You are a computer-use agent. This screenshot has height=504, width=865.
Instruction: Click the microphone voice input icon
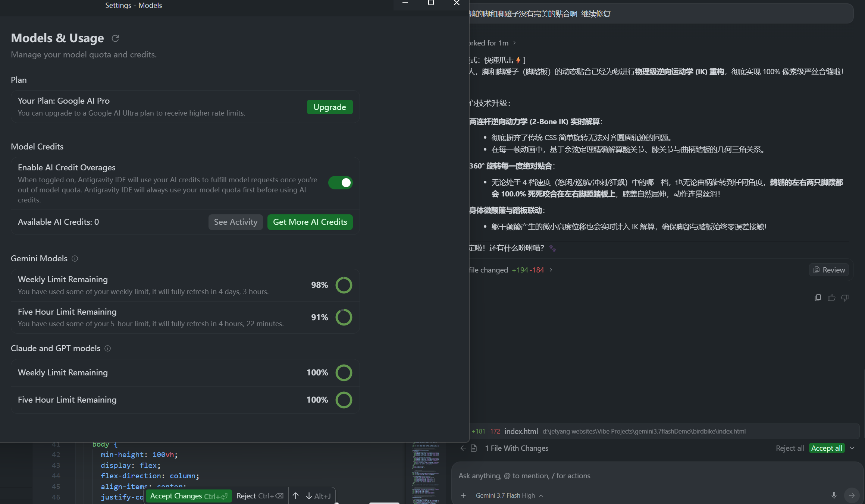pyautogui.click(x=834, y=495)
